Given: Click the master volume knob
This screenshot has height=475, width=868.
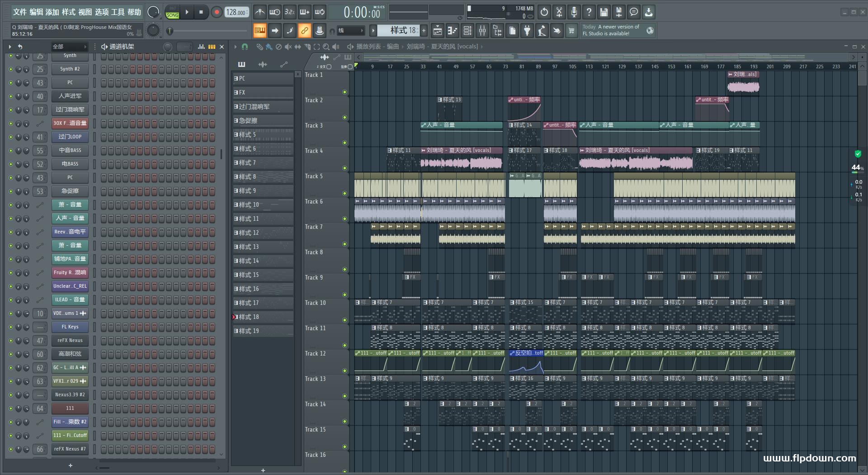Looking at the screenshot, I should (153, 12).
